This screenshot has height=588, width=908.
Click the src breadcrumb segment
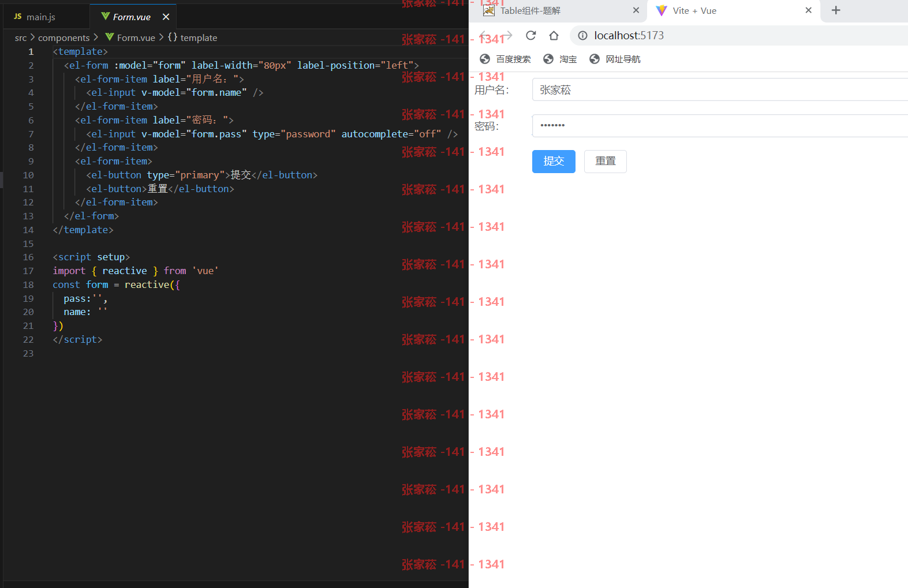[x=21, y=38]
